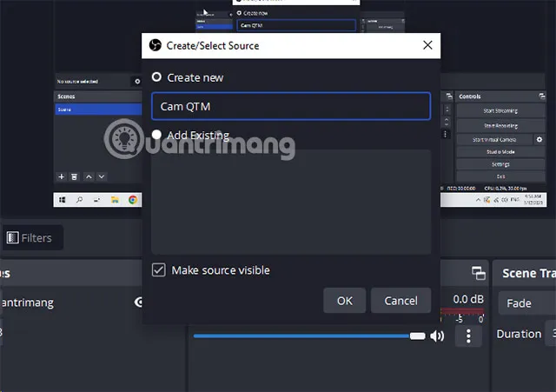Toggle the Make source visible checkbox

158,270
